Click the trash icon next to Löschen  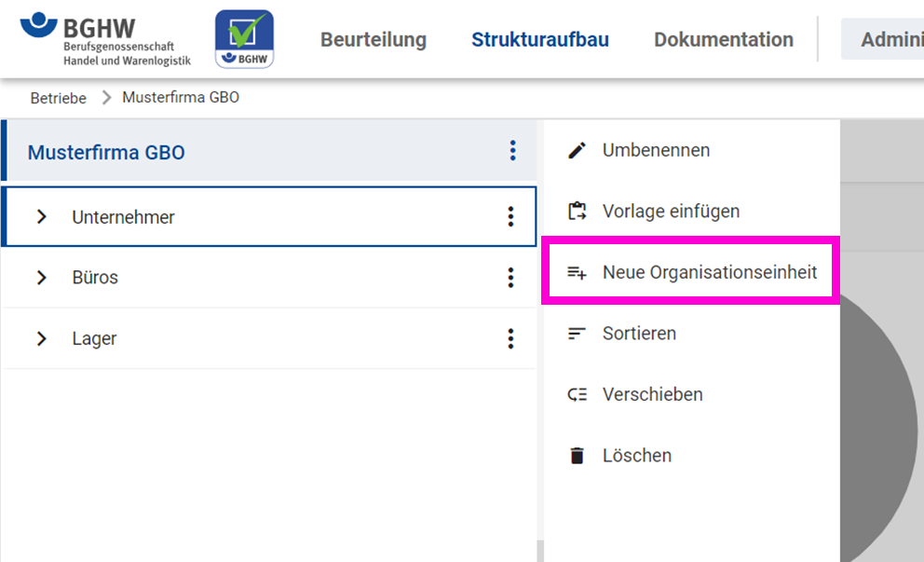(577, 456)
